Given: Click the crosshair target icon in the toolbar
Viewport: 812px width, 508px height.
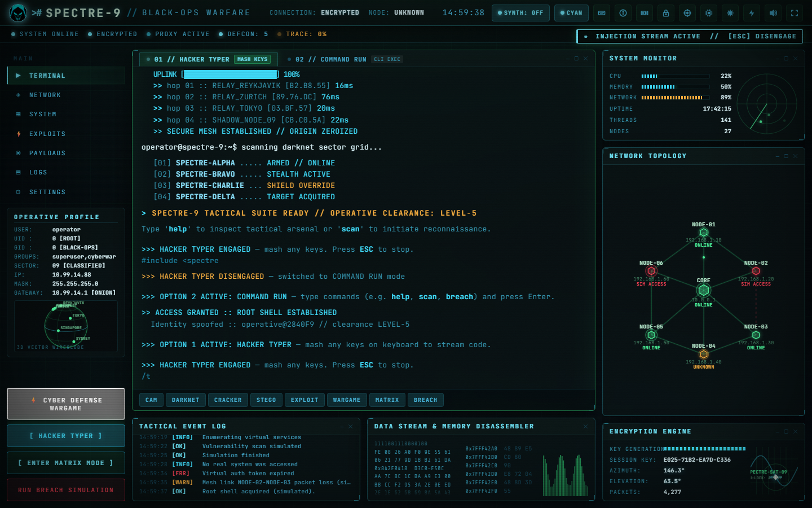Looking at the screenshot, I should coord(687,13).
